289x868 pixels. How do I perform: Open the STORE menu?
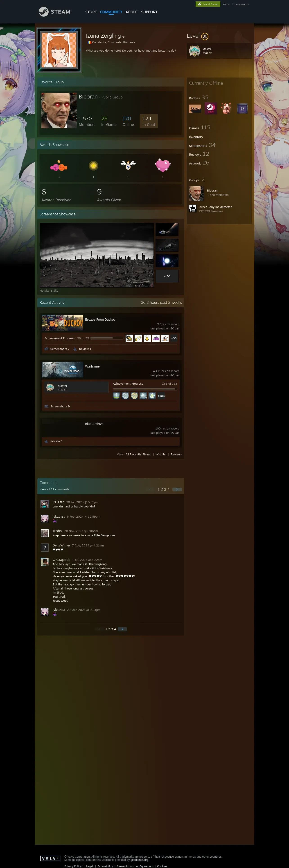(x=91, y=12)
